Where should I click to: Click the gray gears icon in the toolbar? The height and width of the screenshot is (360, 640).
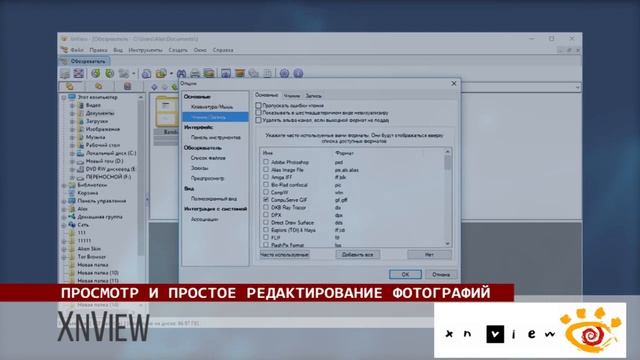[x=254, y=73]
